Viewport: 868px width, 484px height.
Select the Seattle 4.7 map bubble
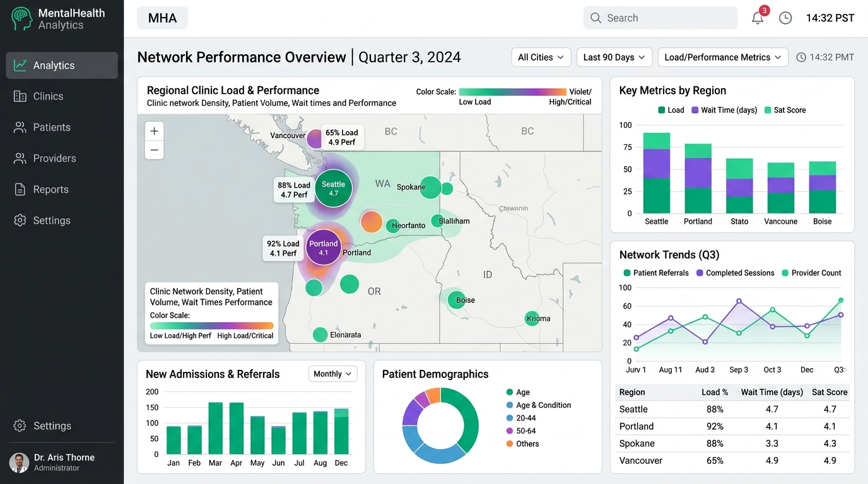(334, 188)
